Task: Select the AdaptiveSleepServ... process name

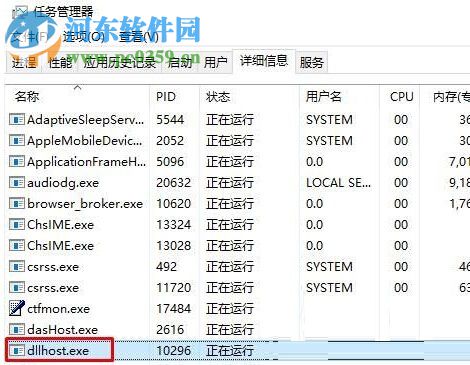Action: coord(86,120)
